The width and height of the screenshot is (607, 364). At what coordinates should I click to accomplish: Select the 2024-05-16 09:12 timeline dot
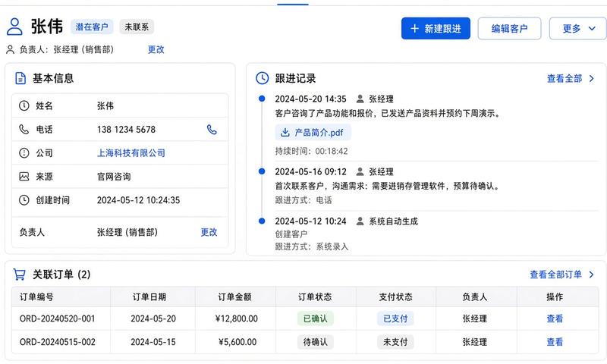coord(262,171)
